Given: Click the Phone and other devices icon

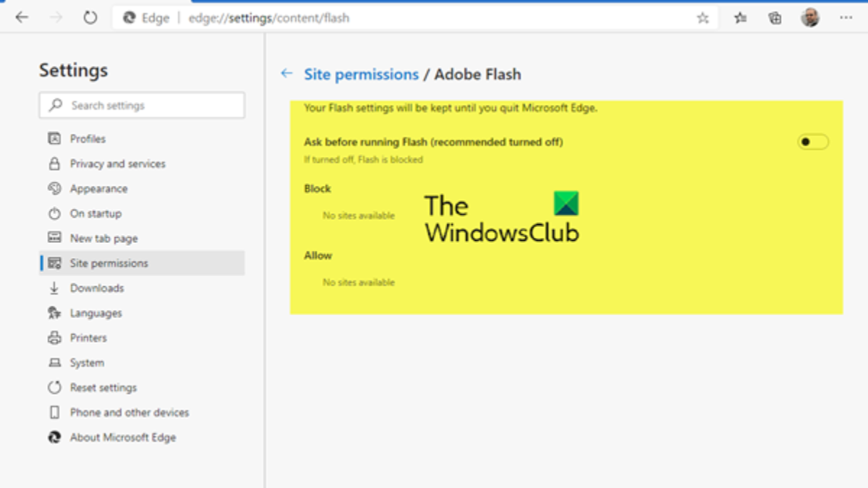Looking at the screenshot, I should coord(54,413).
